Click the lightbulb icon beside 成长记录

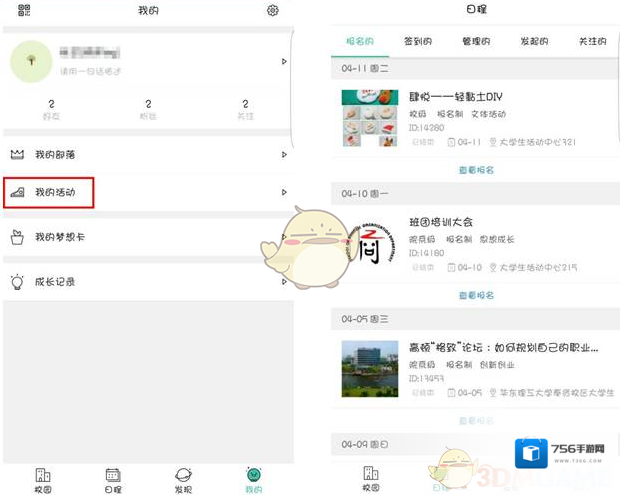coord(17,282)
